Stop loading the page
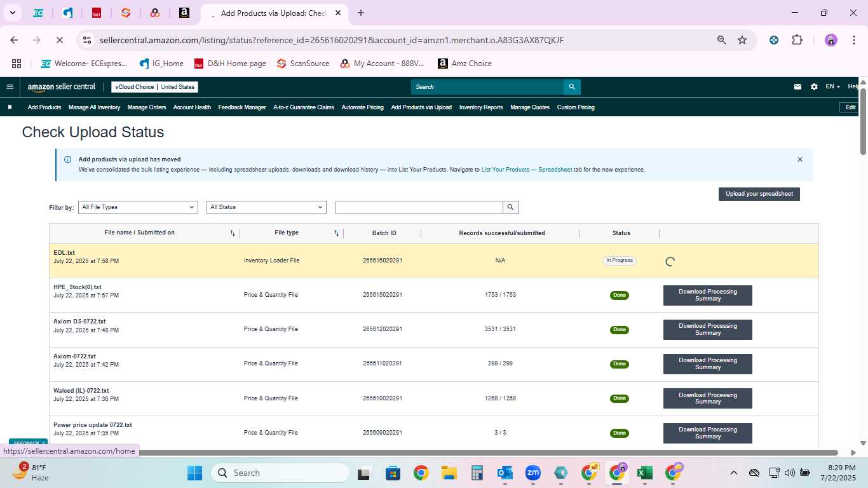 click(59, 40)
